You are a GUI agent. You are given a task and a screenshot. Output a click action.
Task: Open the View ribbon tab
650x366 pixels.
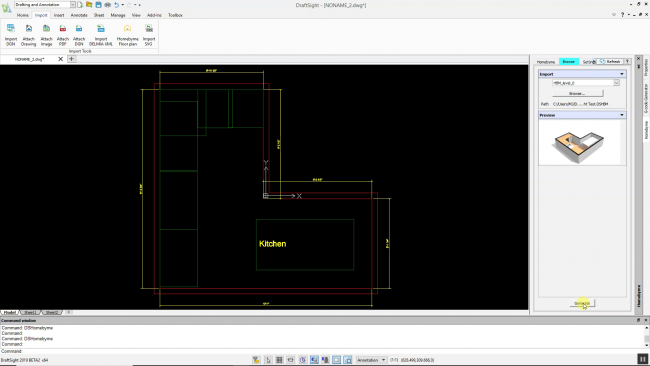pos(136,15)
